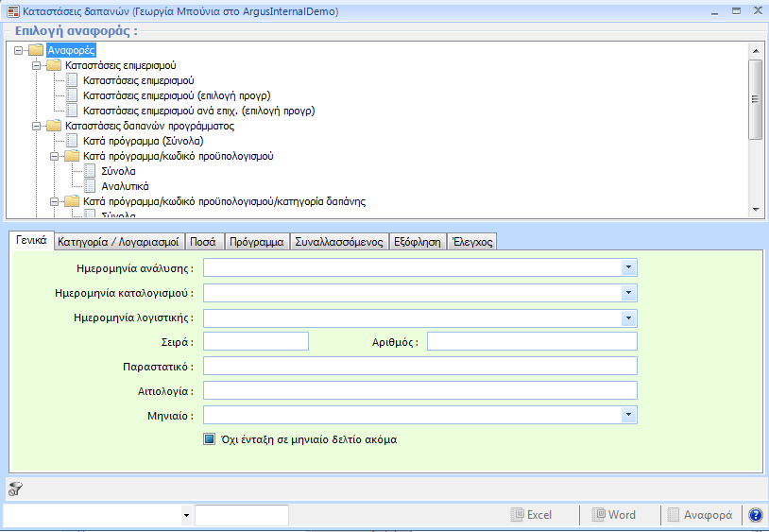Open the Ημερομηνία ανάλυσης dropdown
769x532 pixels.
628,268
